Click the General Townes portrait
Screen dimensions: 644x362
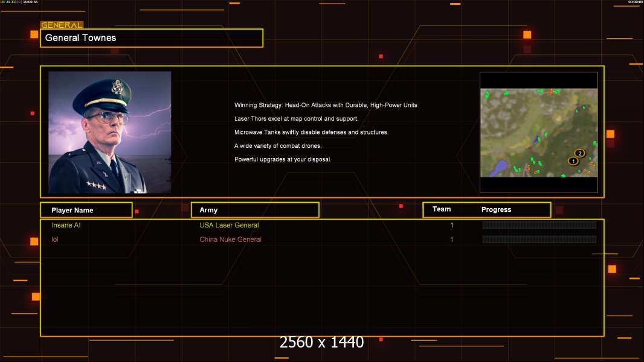click(110, 132)
